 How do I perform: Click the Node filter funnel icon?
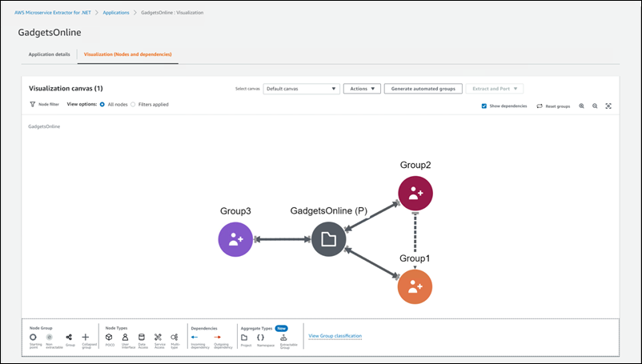coord(32,104)
